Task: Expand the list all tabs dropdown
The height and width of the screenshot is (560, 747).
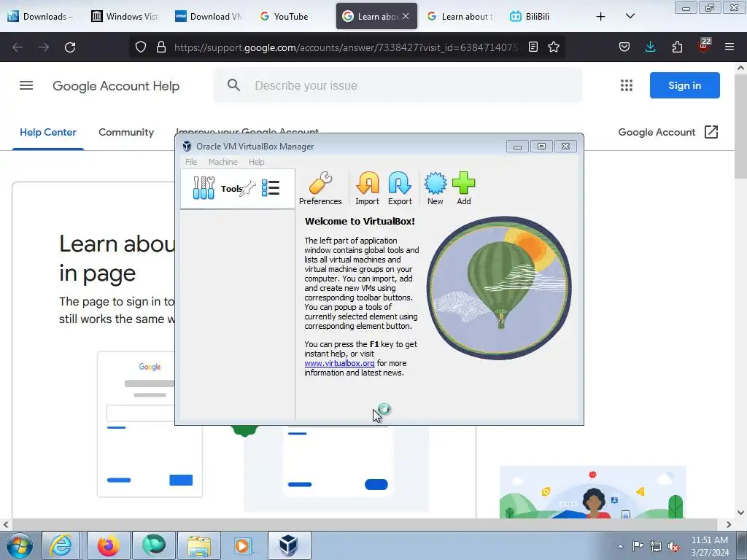Action: (630, 16)
